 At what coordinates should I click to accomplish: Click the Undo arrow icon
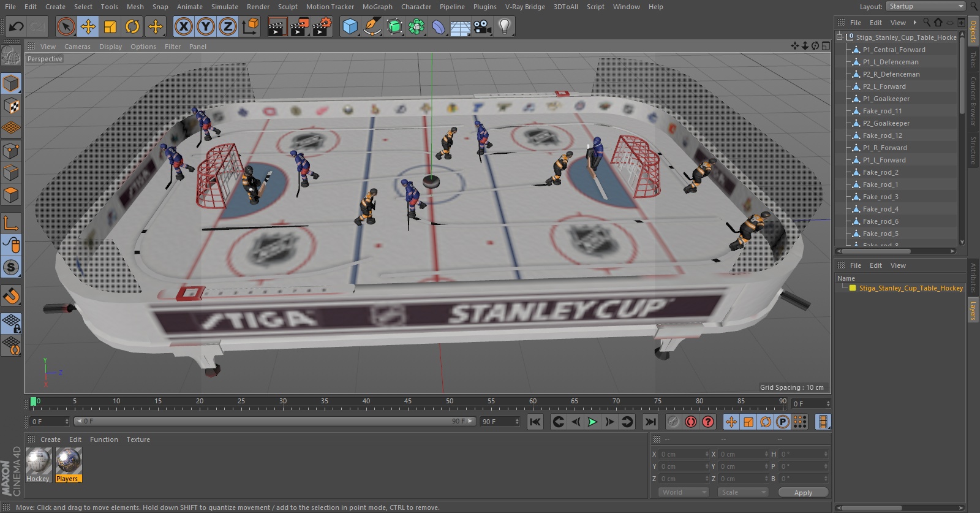pyautogui.click(x=16, y=26)
